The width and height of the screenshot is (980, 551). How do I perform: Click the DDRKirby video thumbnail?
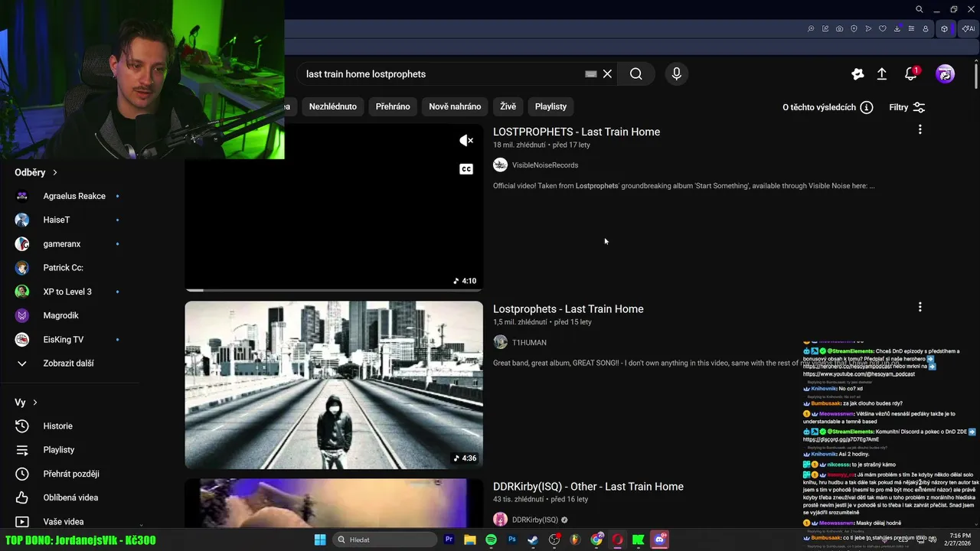tap(334, 504)
